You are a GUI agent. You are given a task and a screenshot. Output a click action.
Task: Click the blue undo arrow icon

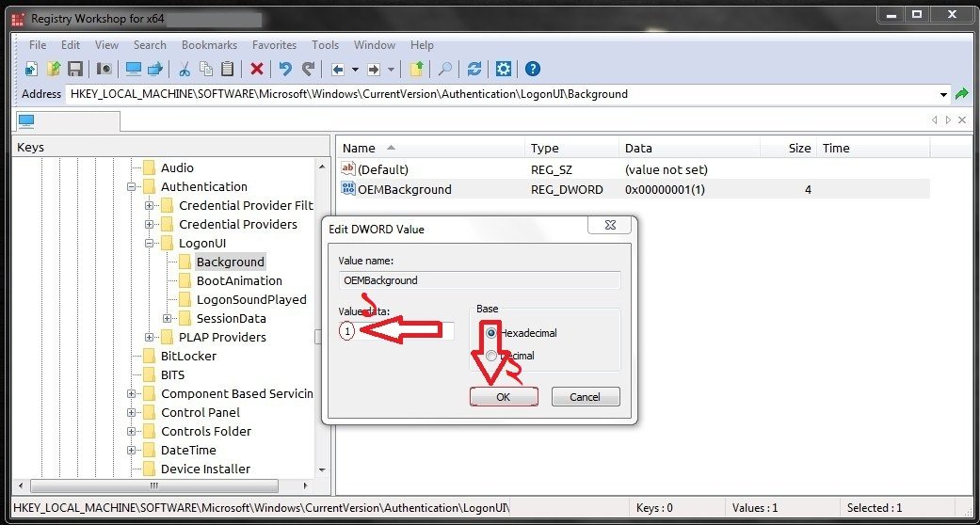point(285,69)
